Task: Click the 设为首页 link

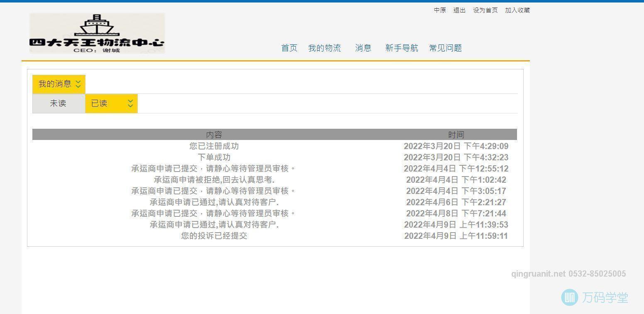Action: pos(485,10)
